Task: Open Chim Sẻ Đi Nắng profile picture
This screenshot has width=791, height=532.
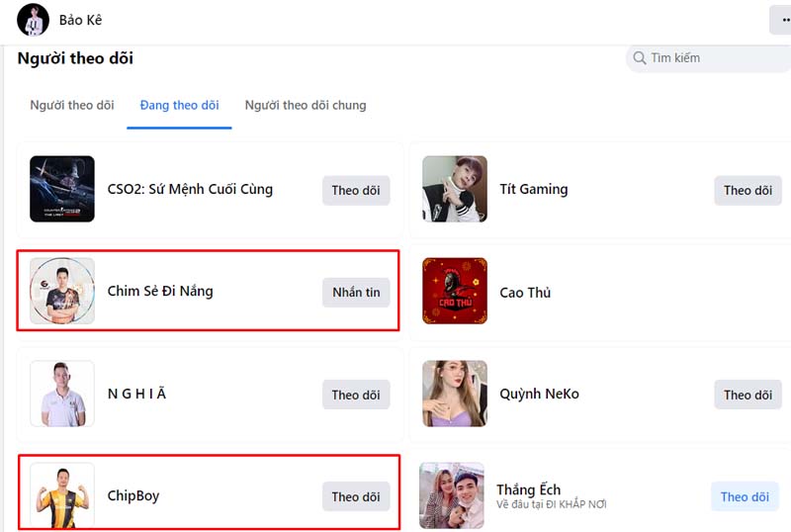Action: click(62, 291)
